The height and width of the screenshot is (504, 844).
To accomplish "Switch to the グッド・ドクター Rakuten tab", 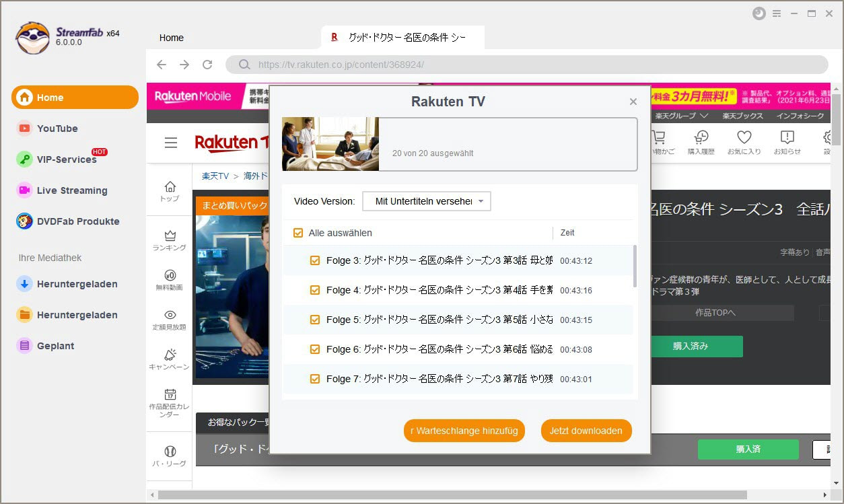I will click(404, 38).
